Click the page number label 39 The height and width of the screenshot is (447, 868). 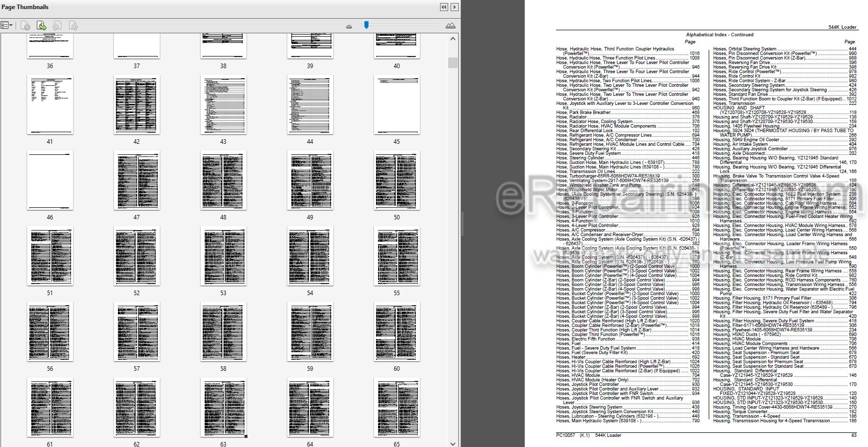[x=310, y=66]
